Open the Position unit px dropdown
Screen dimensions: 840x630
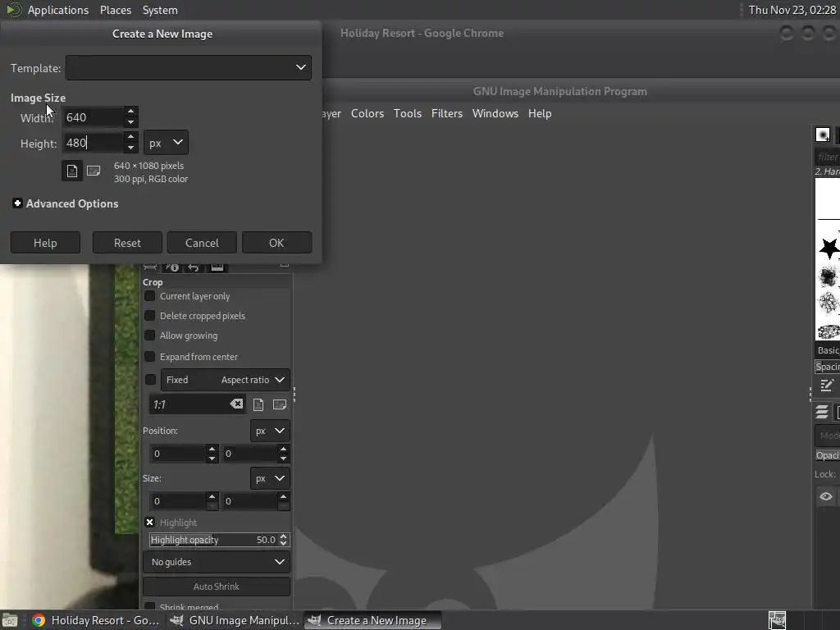[270, 431]
